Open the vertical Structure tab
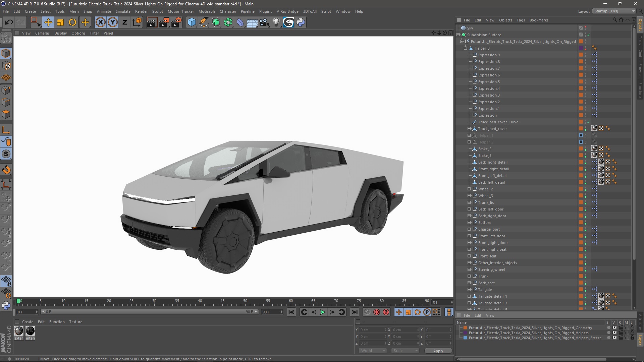This screenshot has width=644, height=362. tap(640, 90)
